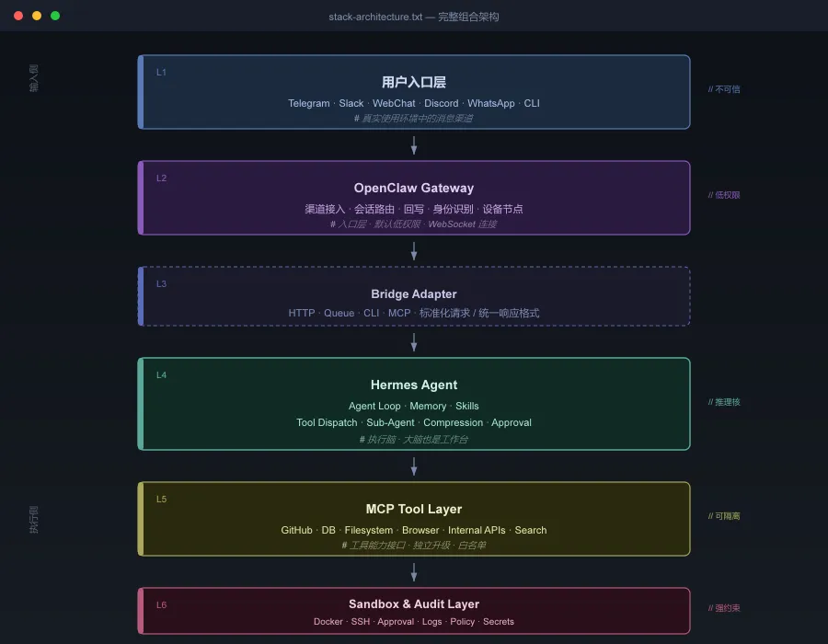Screen dimensions: 828x644
Task: Click the arrow pointing down to Hermes Agent
Action: [414, 342]
